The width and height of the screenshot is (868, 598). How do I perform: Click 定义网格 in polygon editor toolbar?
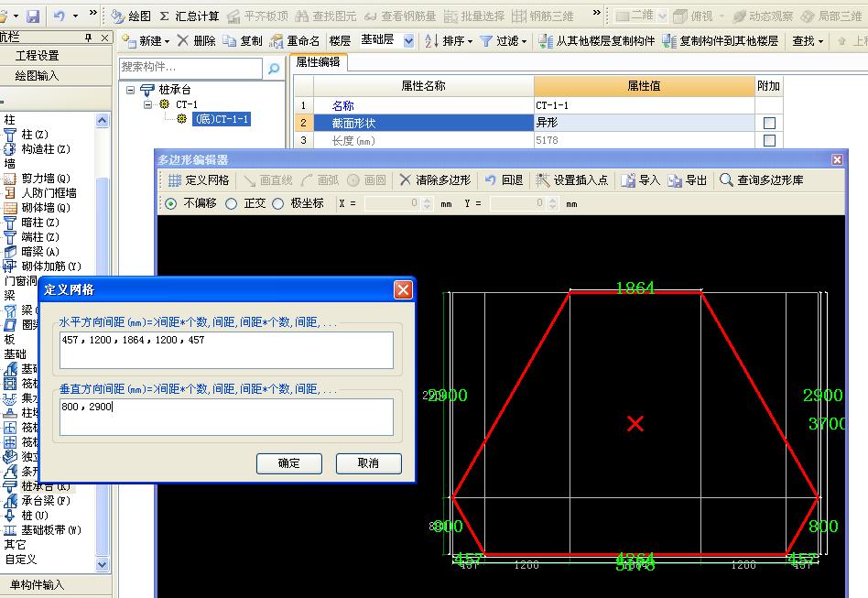point(198,180)
